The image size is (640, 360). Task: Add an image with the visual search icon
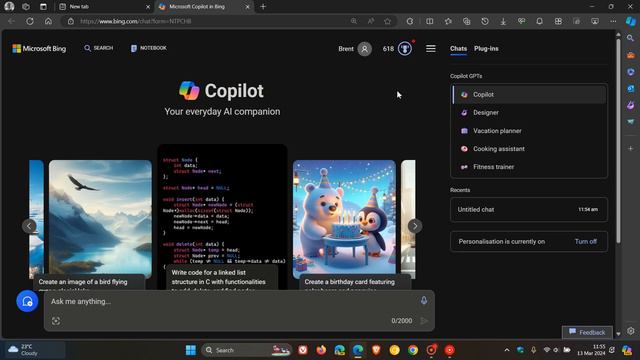56,321
